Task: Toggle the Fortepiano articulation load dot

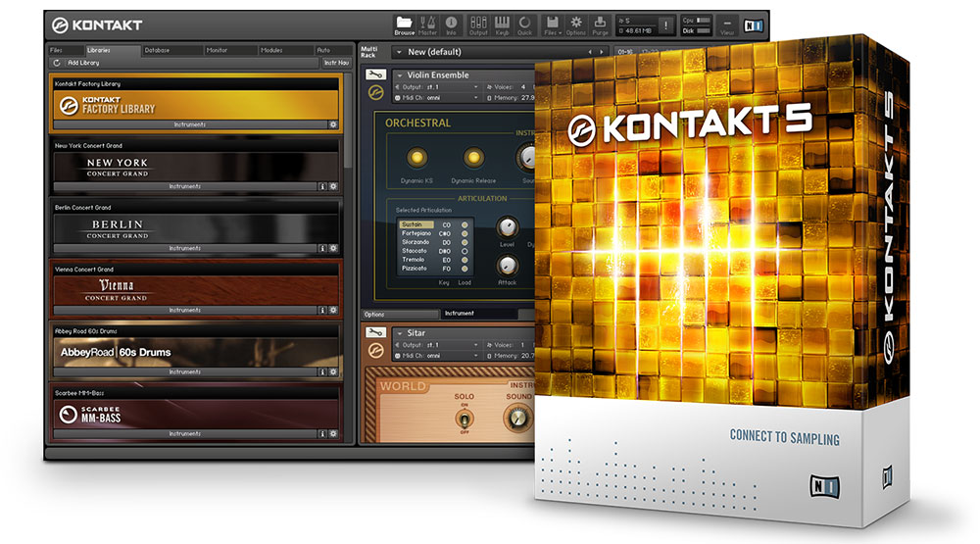Action: click(465, 233)
